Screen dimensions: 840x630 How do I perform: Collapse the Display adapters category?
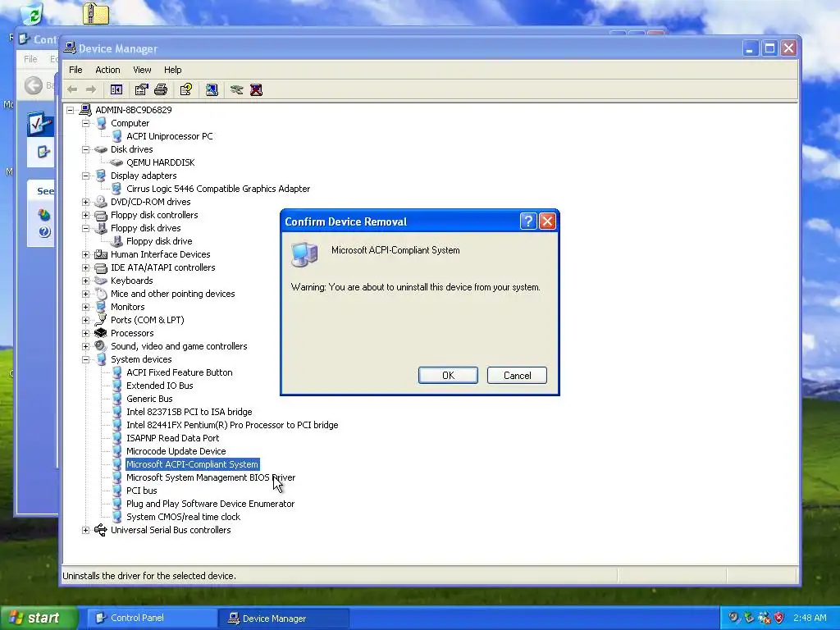(85, 176)
